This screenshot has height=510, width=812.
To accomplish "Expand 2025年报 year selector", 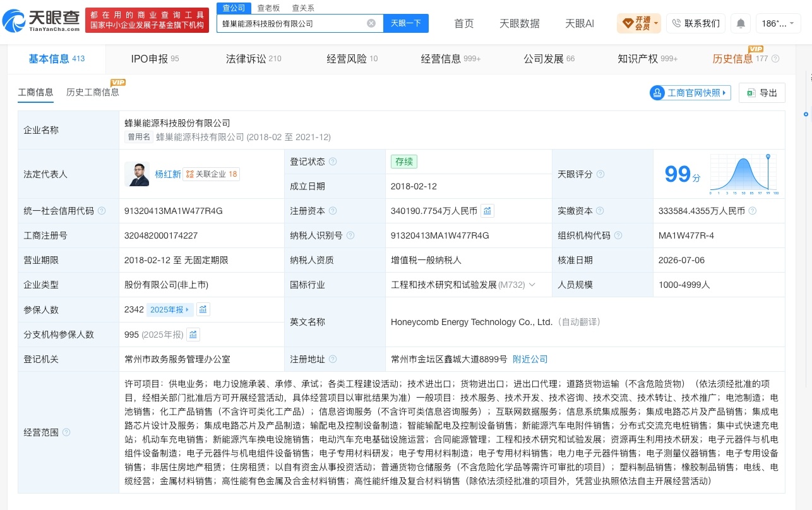I will 170,309.
